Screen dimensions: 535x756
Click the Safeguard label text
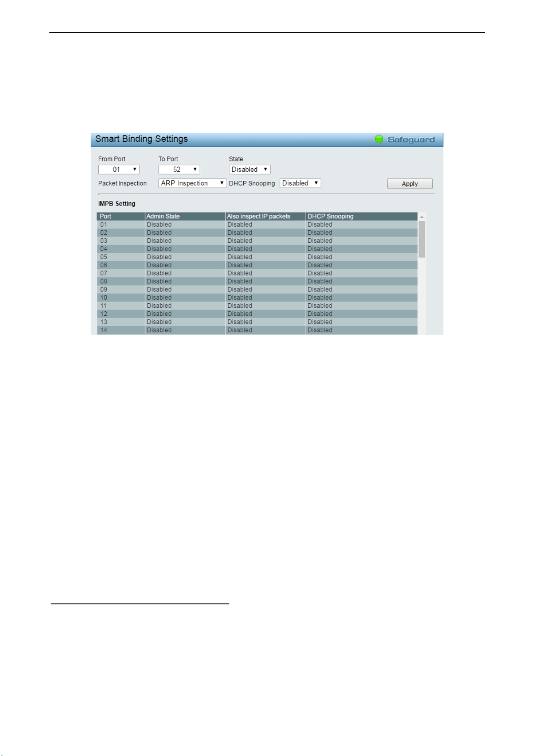click(x=411, y=140)
